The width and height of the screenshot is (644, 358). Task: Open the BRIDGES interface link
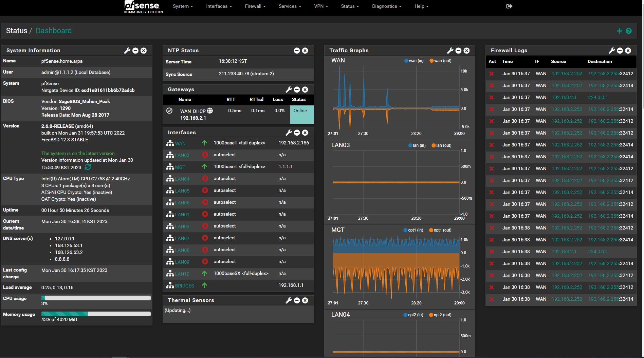point(185,286)
